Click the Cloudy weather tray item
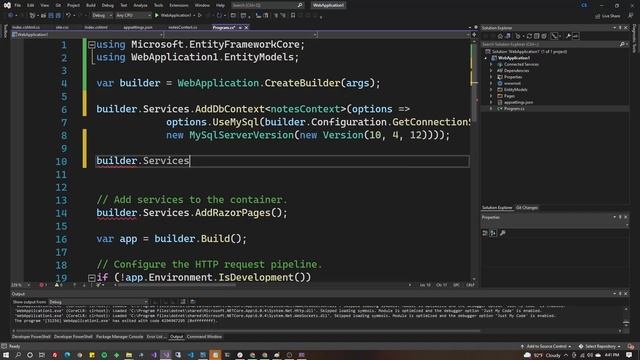This screenshot has width=640, height=360. [x=543, y=356]
